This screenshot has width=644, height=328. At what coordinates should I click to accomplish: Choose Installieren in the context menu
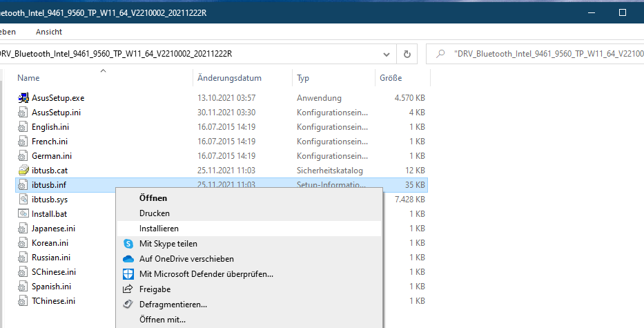(249, 229)
